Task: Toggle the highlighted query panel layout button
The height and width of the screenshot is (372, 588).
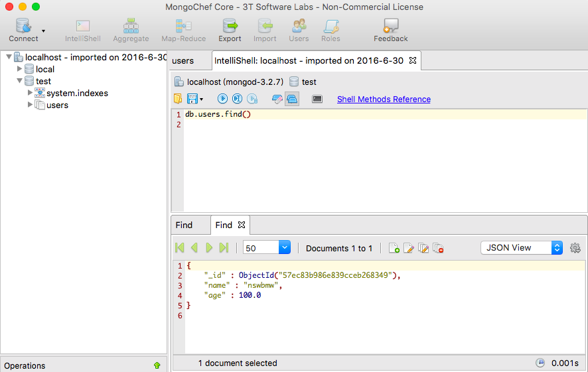Action: [x=292, y=99]
